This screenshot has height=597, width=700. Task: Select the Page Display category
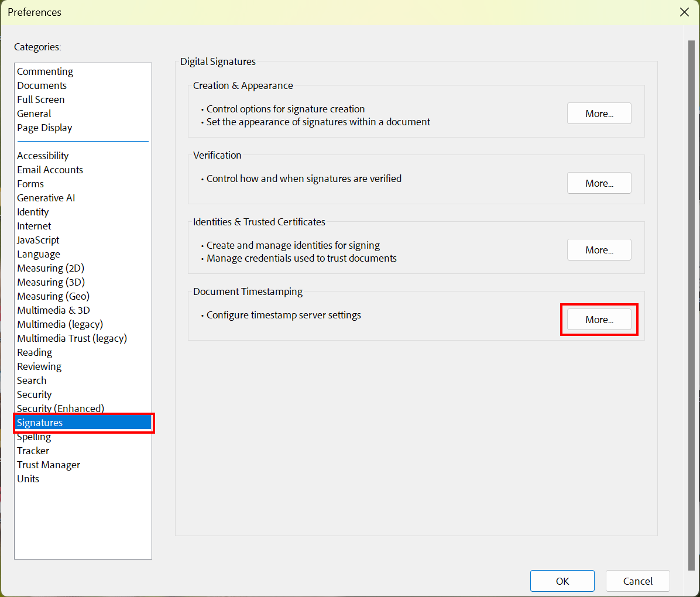44,128
